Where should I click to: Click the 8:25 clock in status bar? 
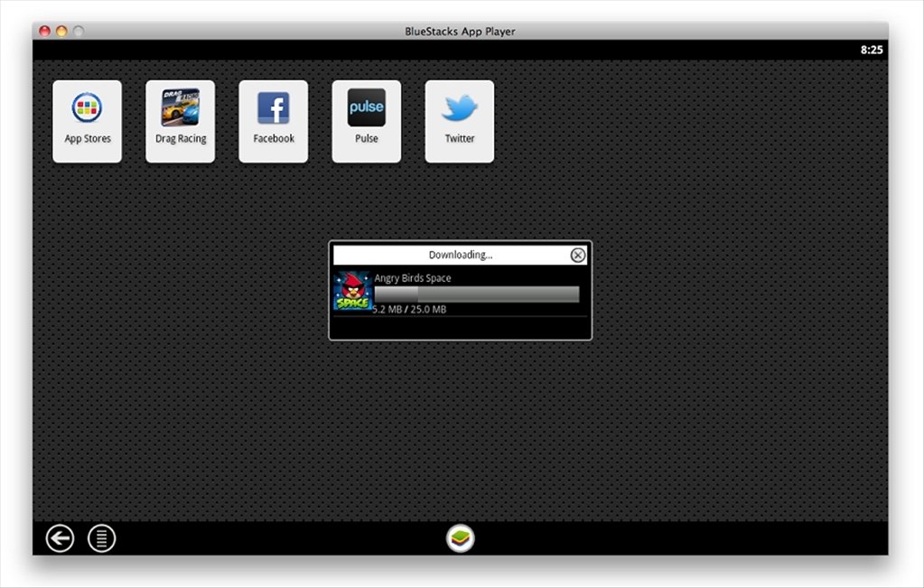tap(872, 50)
